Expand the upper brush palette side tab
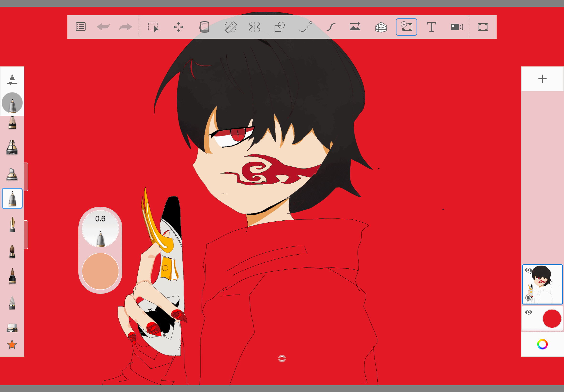564x392 pixels. point(26,177)
